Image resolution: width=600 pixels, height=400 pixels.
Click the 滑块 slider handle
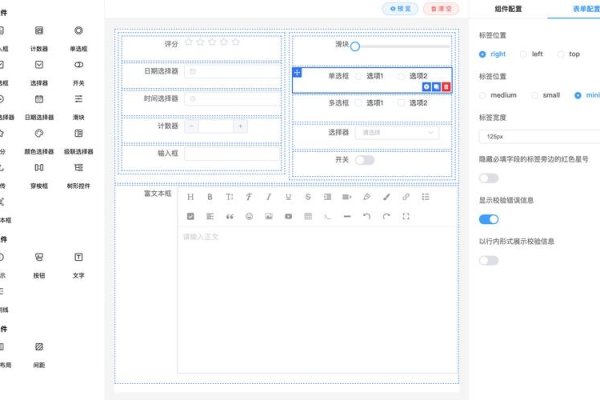click(x=355, y=46)
